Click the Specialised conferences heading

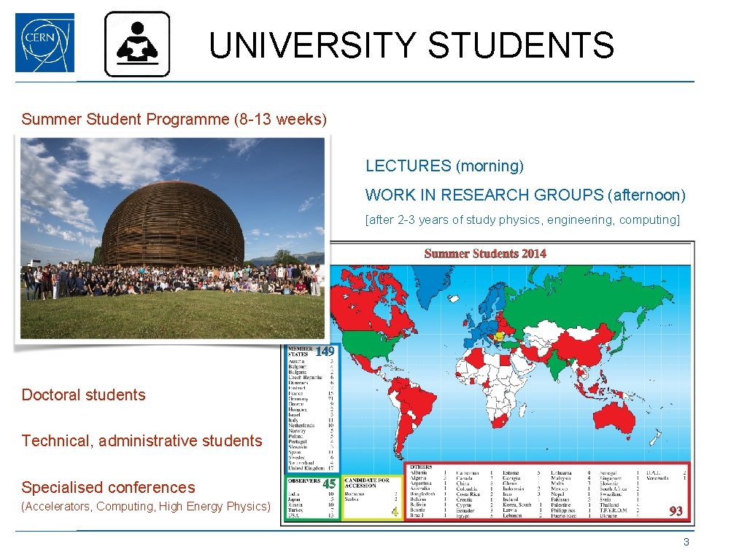tap(108, 487)
